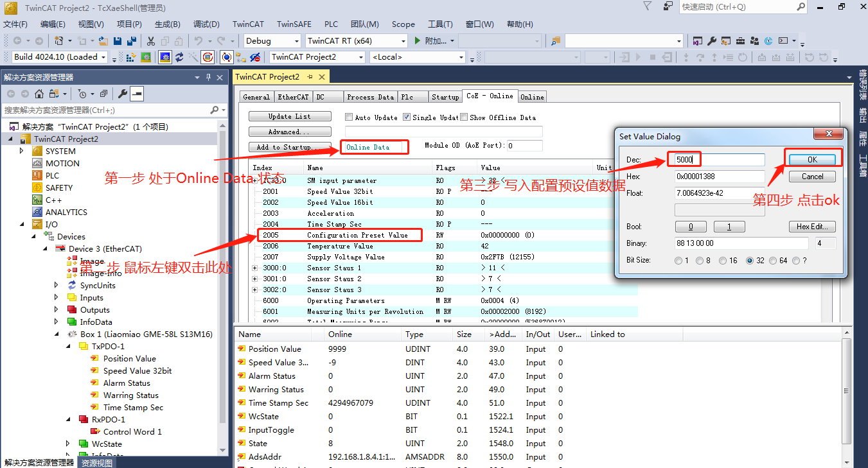Click the Activate Configuration icon in TwinCAT toolbar
The image size is (868, 468).
(x=130, y=57)
